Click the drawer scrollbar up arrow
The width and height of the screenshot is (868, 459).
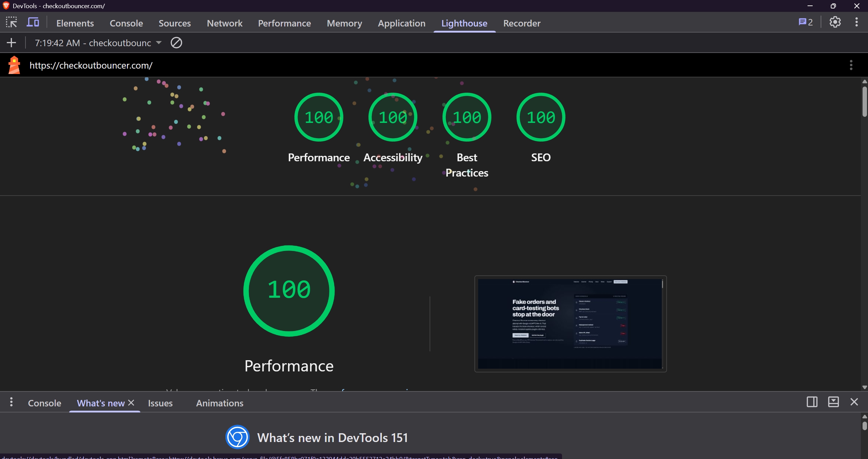click(865, 416)
